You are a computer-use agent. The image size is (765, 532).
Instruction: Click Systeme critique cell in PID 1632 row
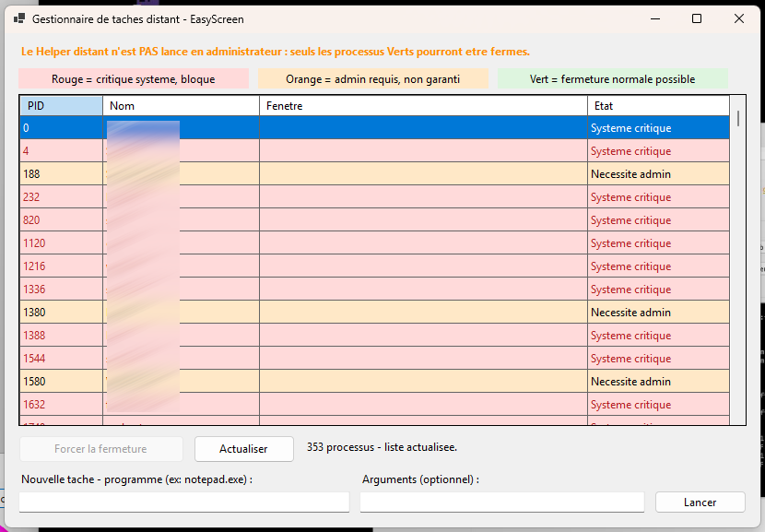point(659,404)
